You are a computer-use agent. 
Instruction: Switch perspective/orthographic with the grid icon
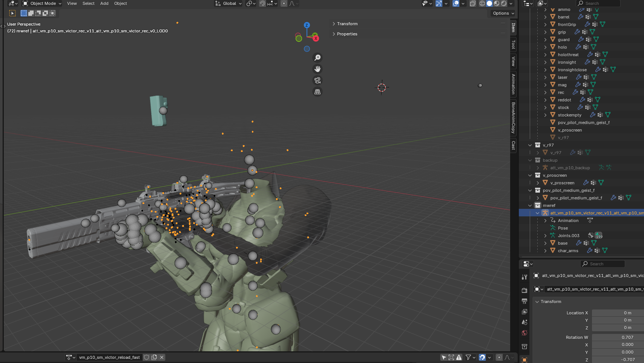[317, 92]
